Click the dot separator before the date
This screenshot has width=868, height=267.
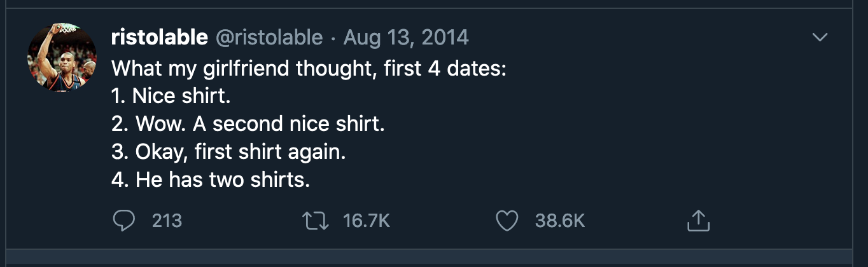tap(333, 38)
